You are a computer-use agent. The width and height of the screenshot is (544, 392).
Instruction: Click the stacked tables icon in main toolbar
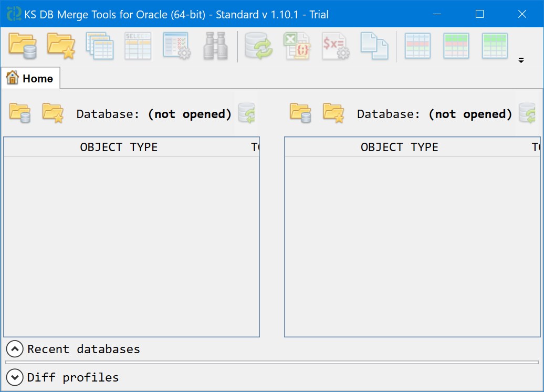(100, 46)
